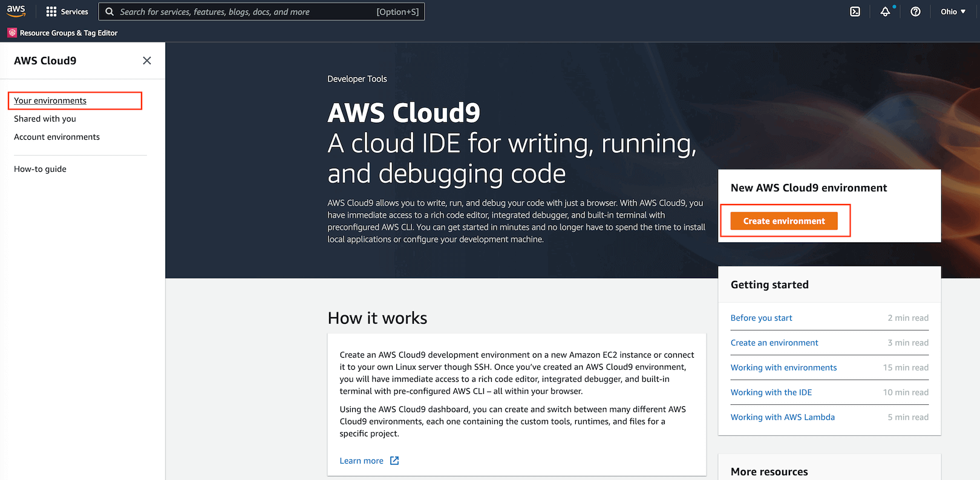
Task: Open the Create an environment guide
Action: [774, 343]
